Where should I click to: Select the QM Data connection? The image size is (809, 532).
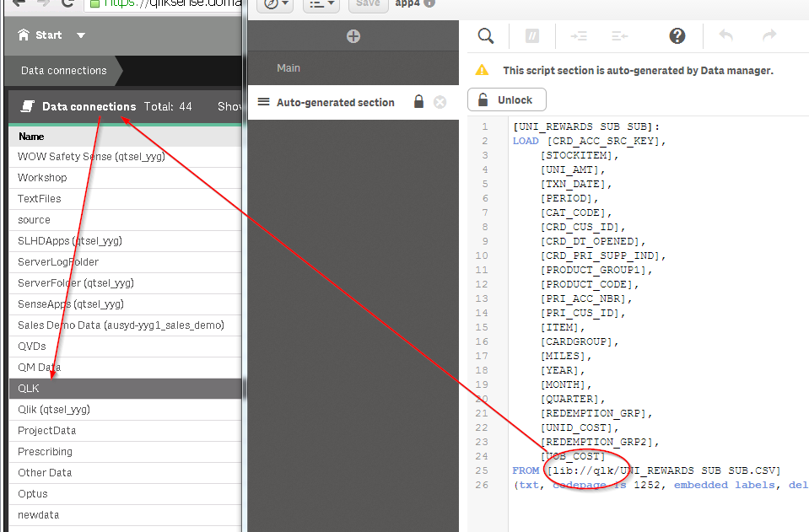pyautogui.click(x=126, y=368)
